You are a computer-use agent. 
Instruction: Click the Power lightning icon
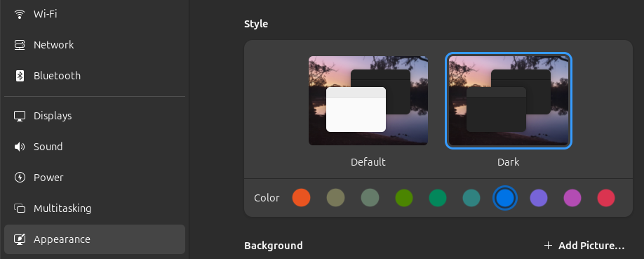(20, 178)
